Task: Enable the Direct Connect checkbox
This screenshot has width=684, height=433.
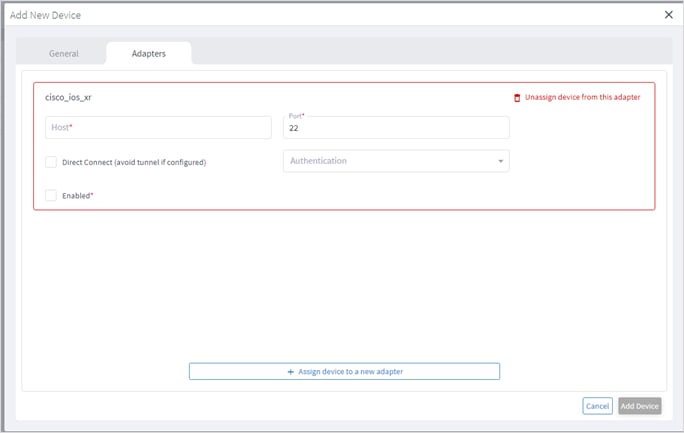Action: [x=51, y=161]
